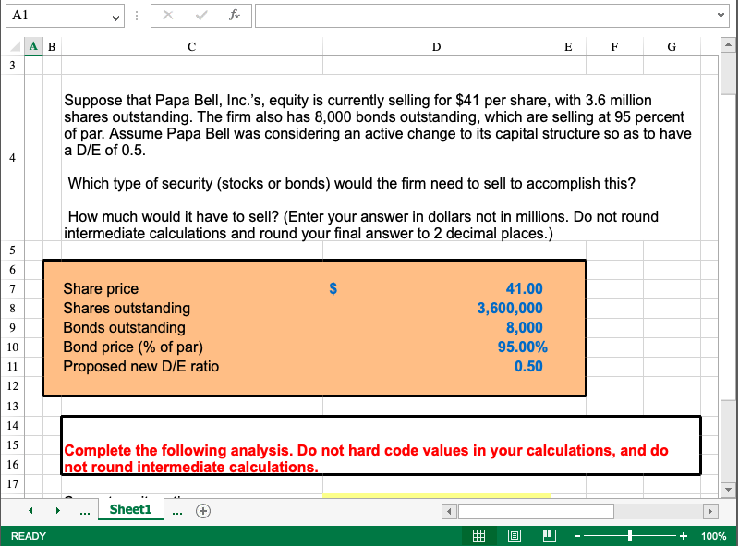The height and width of the screenshot is (560, 751).
Task: Click the Zoom In plus icon
Action: (684, 536)
